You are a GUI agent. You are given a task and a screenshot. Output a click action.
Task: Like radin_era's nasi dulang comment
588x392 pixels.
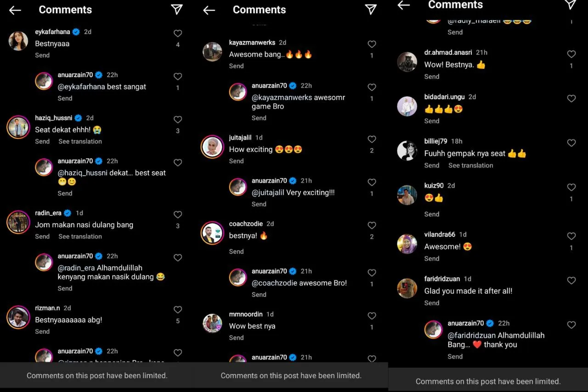[178, 215]
